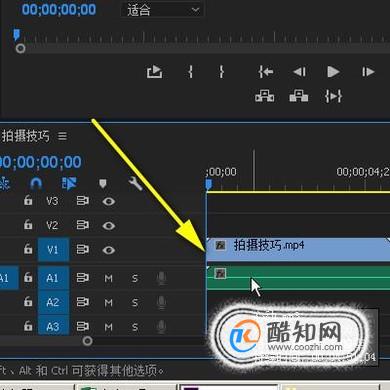This screenshot has width=390, height=390.
Task: Toggle sync lock on V3
Action: pyautogui.click(x=83, y=201)
